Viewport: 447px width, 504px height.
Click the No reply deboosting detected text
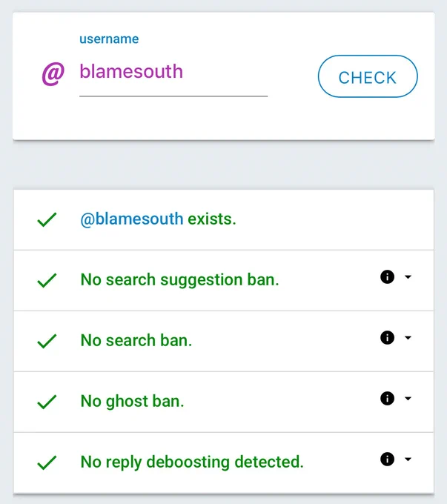192,462
